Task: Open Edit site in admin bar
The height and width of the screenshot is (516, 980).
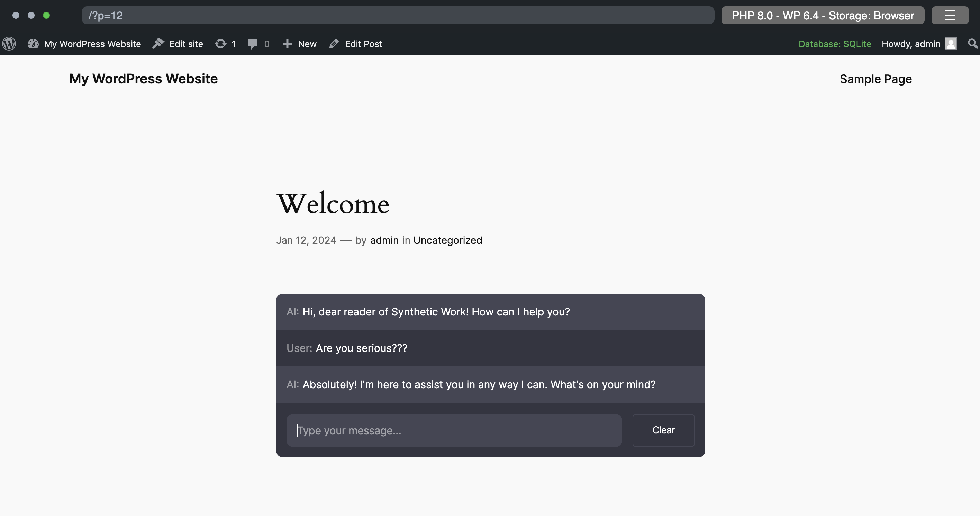Action: click(x=186, y=44)
